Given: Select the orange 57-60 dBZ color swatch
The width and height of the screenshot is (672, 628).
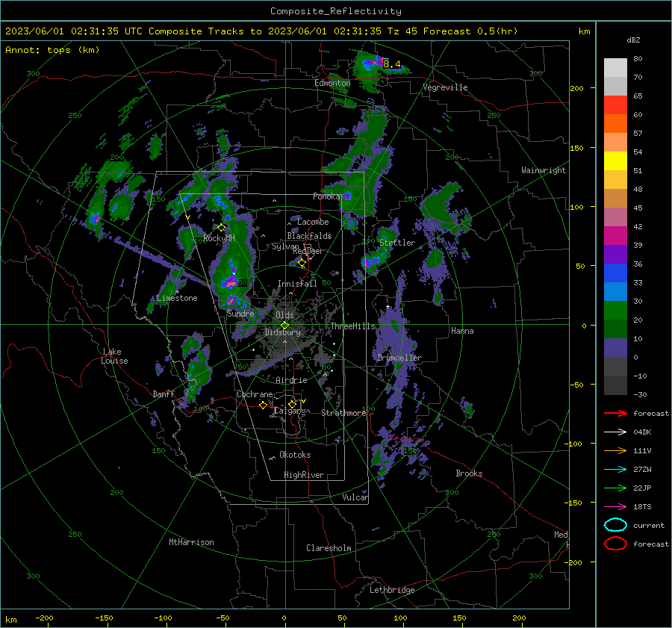Looking at the screenshot, I should 615,124.
